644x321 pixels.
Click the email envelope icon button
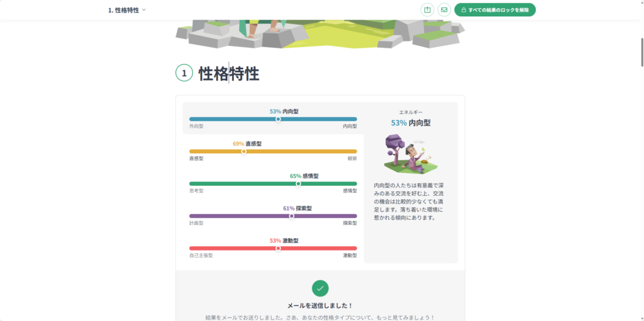[x=444, y=10]
